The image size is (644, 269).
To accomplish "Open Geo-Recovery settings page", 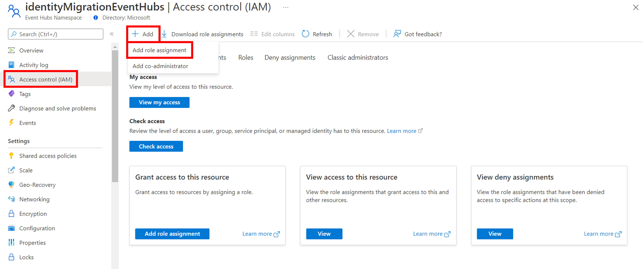I will click(x=37, y=185).
